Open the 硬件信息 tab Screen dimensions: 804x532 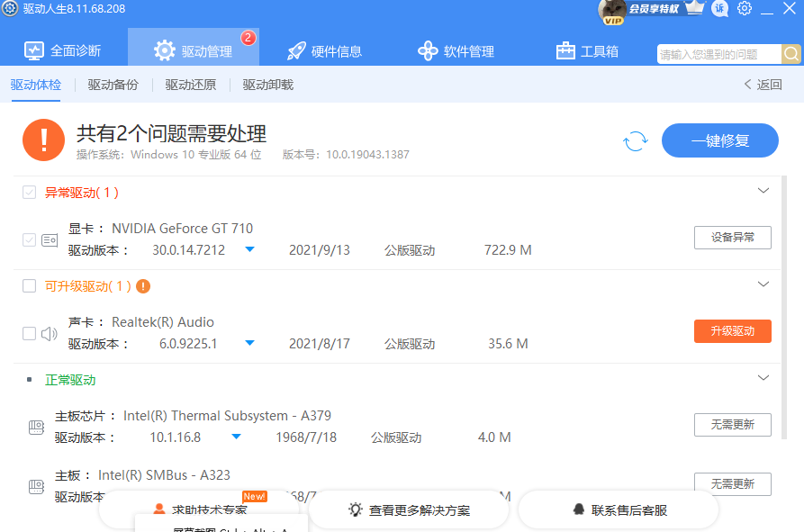[x=324, y=50]
